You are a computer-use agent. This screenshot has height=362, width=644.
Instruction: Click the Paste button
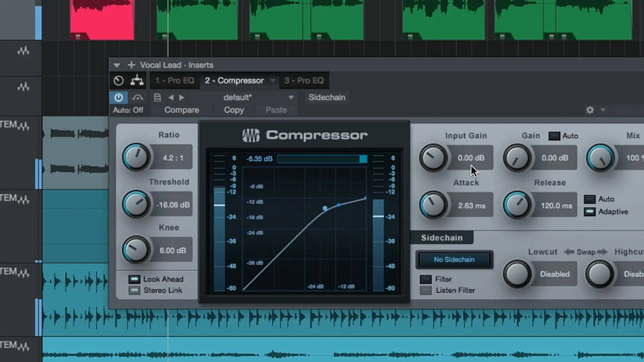coord(276,110)
